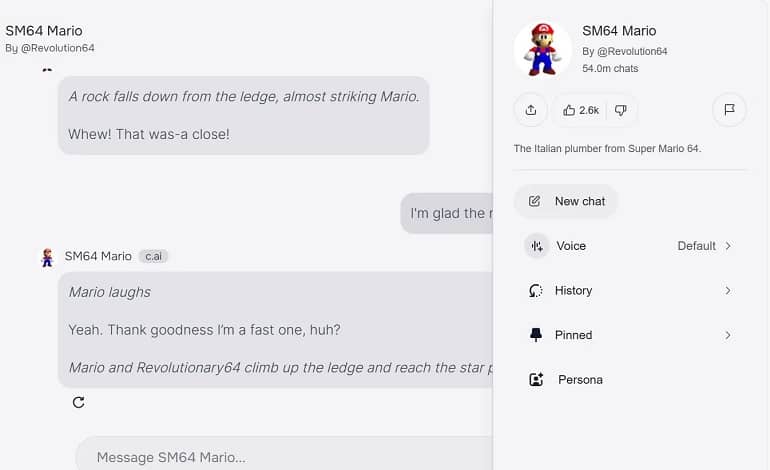This screenshot has height=470, width=770.
Task: Start a New chat
Action: click(x=565, y=201)
